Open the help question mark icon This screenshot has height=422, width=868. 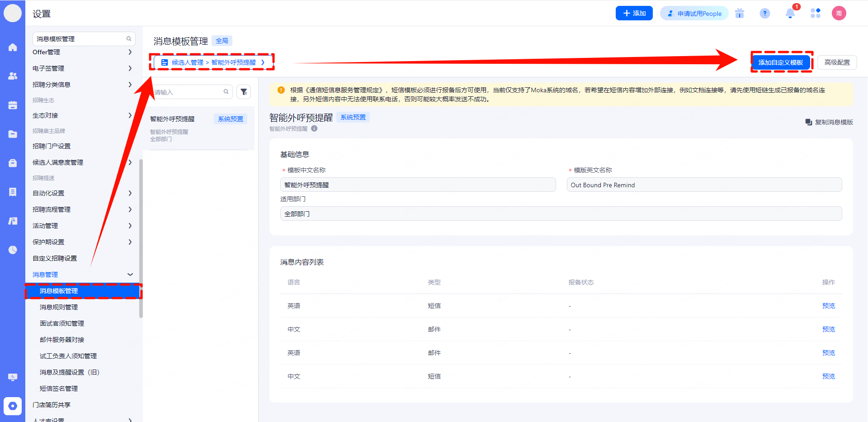(765, 13)
